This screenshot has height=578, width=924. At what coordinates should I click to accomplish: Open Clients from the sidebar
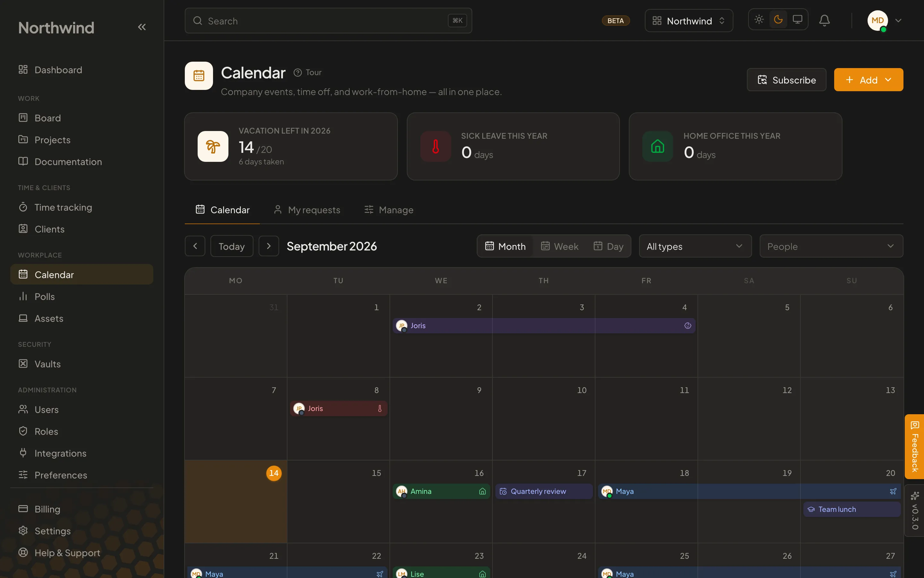82,229
